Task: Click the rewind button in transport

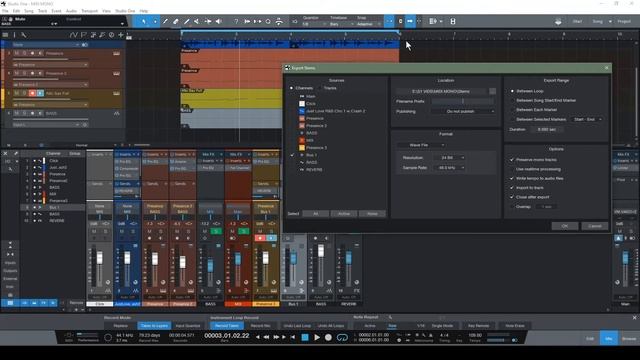Action: [x=267, y=337]
